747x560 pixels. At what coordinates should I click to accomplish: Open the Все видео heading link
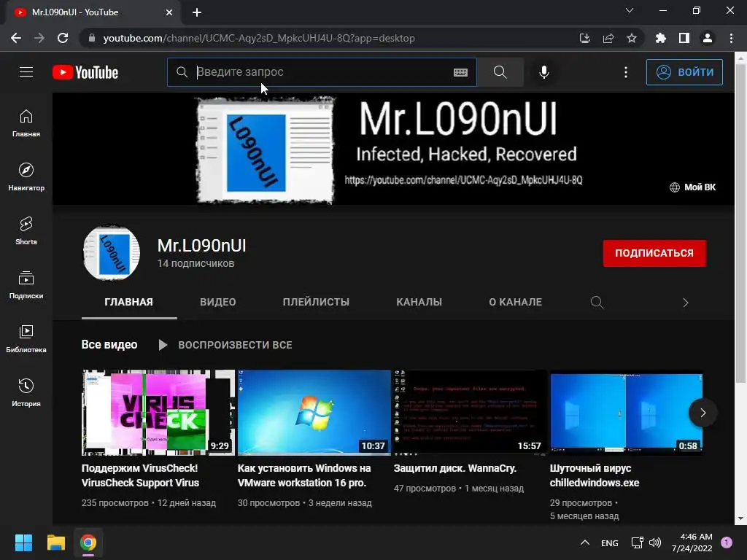point(109,345)
